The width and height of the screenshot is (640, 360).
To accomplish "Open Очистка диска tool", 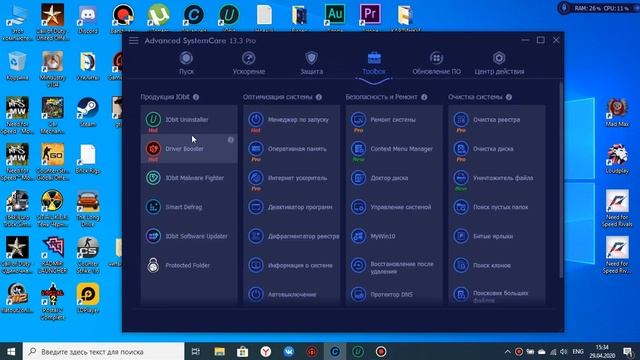I will [x=497, y=149].
